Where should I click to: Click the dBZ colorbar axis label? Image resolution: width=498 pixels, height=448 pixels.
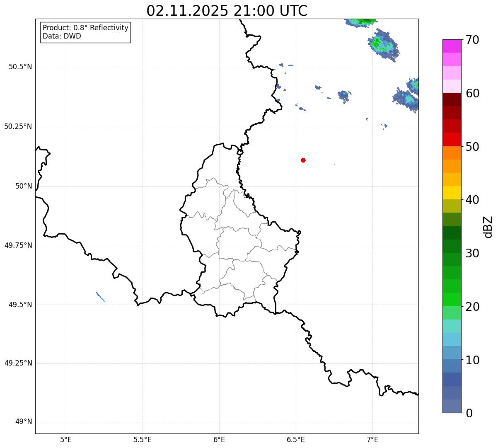click(x=488, y=227)
